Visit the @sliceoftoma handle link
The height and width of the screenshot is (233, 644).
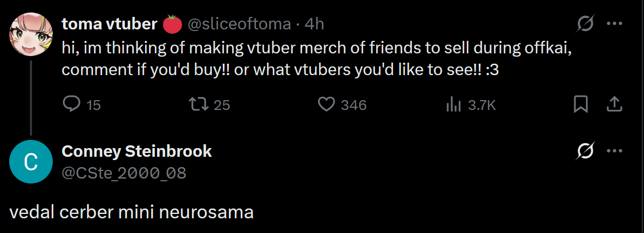(x=239, y=23)
